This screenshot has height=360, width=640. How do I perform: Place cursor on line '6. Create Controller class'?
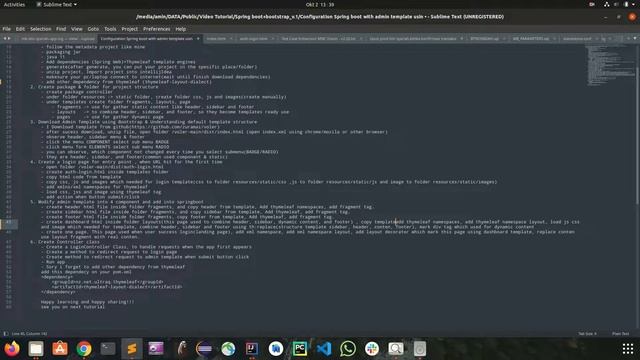(64, 242)
